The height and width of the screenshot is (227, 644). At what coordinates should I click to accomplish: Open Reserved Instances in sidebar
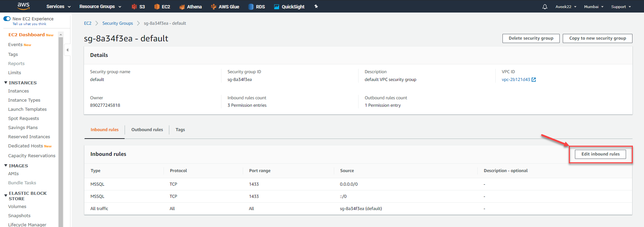29,137
